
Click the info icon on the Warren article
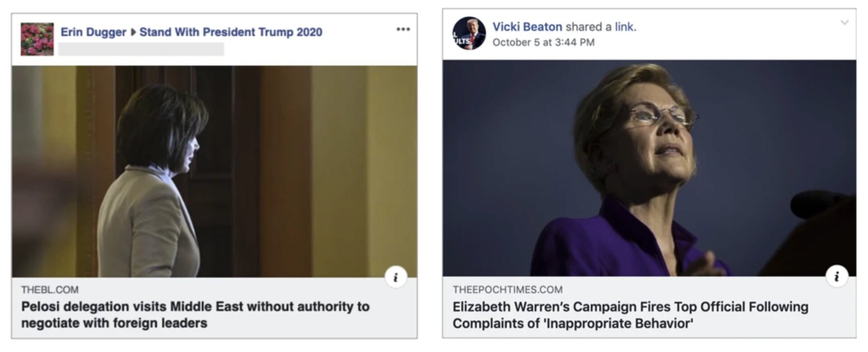coord(836,276)
